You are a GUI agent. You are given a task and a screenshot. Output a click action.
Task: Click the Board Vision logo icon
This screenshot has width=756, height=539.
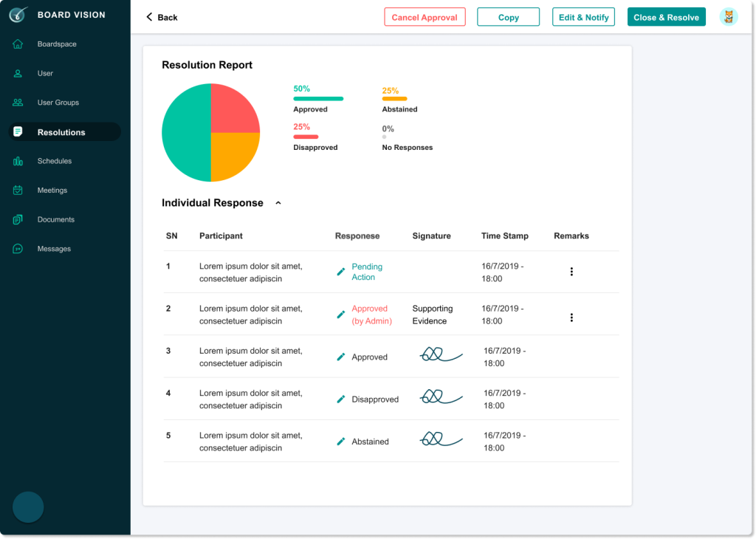18,15
